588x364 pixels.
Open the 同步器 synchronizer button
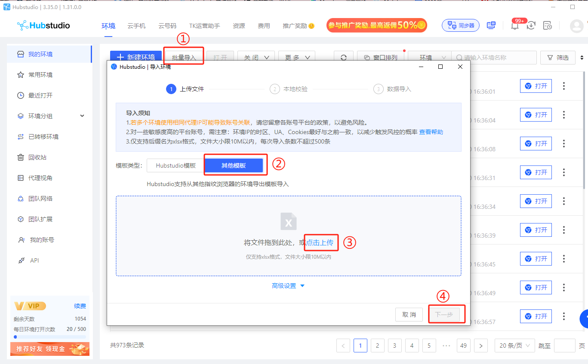pos(461,25)
